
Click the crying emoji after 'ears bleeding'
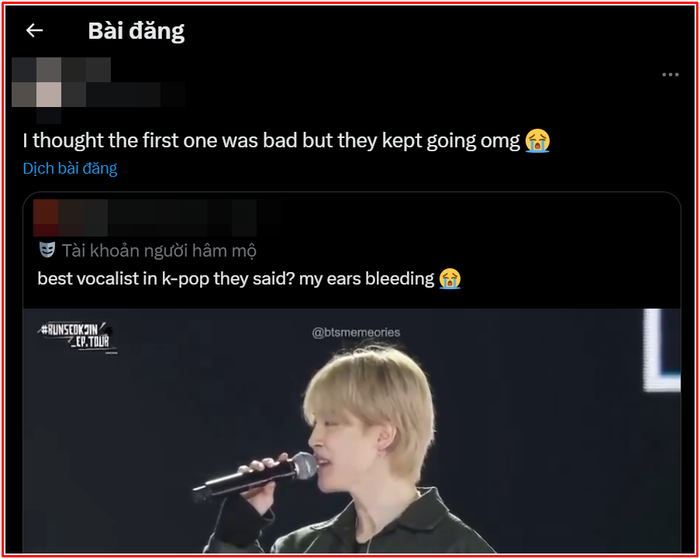pyautogui.click(x=450, y=279)
